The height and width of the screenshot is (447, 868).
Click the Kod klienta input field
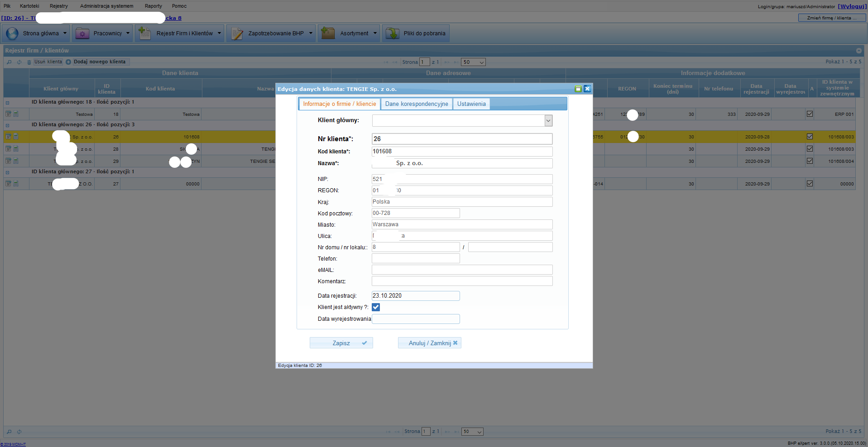[462, 152]
